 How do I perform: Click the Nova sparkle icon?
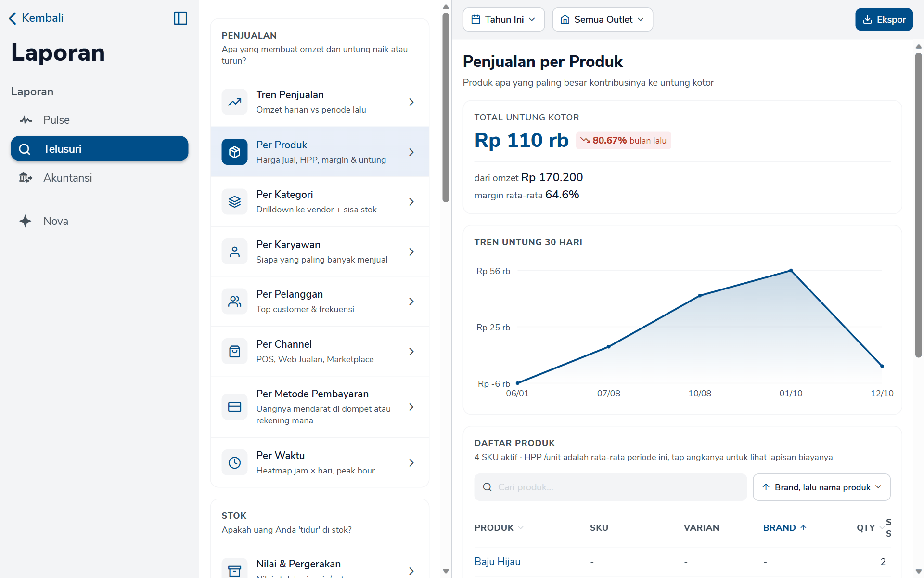26,221
